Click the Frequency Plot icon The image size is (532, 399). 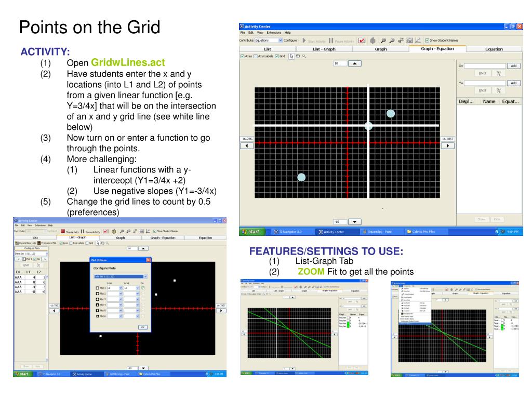click(39, 243)
